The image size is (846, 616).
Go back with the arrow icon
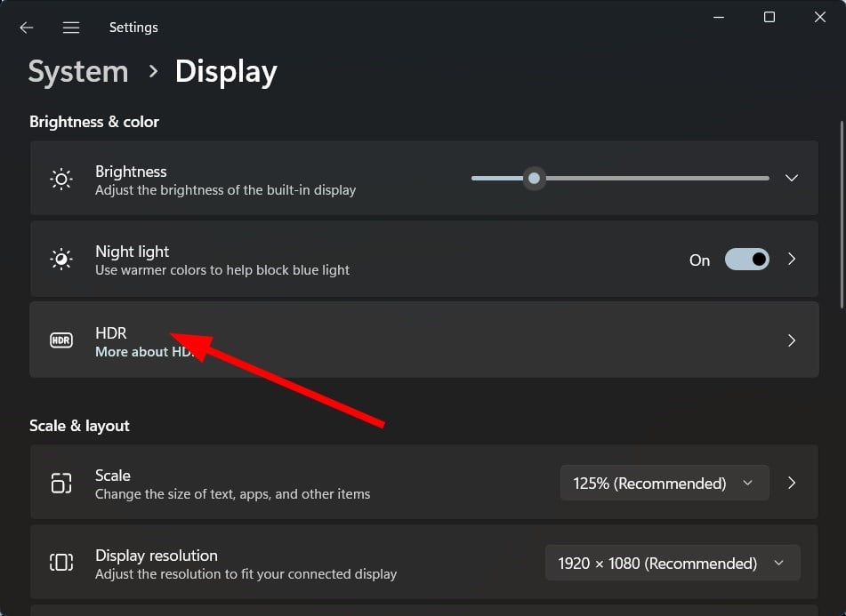tap(26, 28)
